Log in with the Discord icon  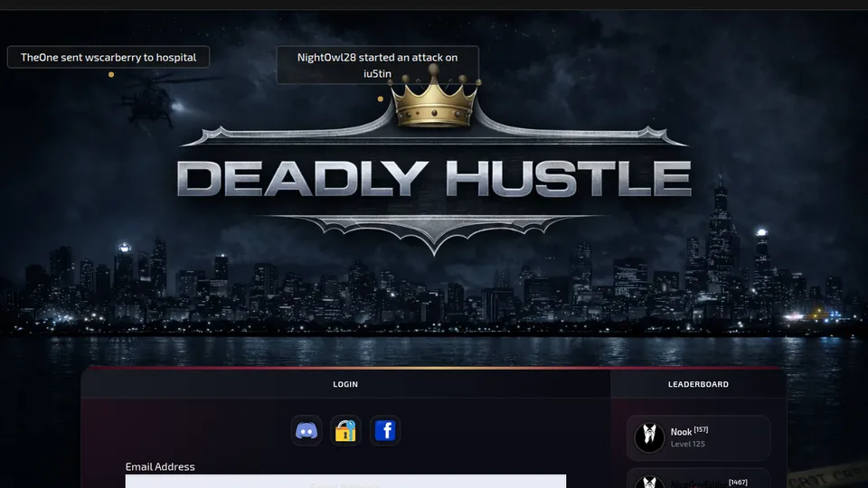(x=307, y=430)
